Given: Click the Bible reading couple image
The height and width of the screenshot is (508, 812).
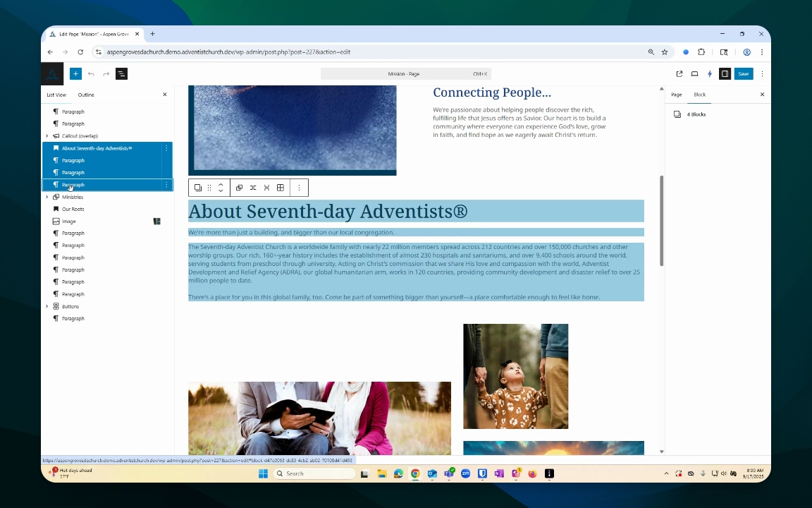Looking at the screenshot, I should pyautogui.click(x=319, y=418).
